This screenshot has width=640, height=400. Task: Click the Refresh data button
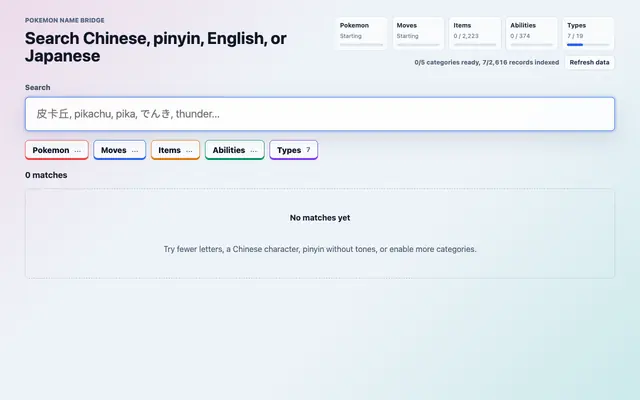coord(589,62)
